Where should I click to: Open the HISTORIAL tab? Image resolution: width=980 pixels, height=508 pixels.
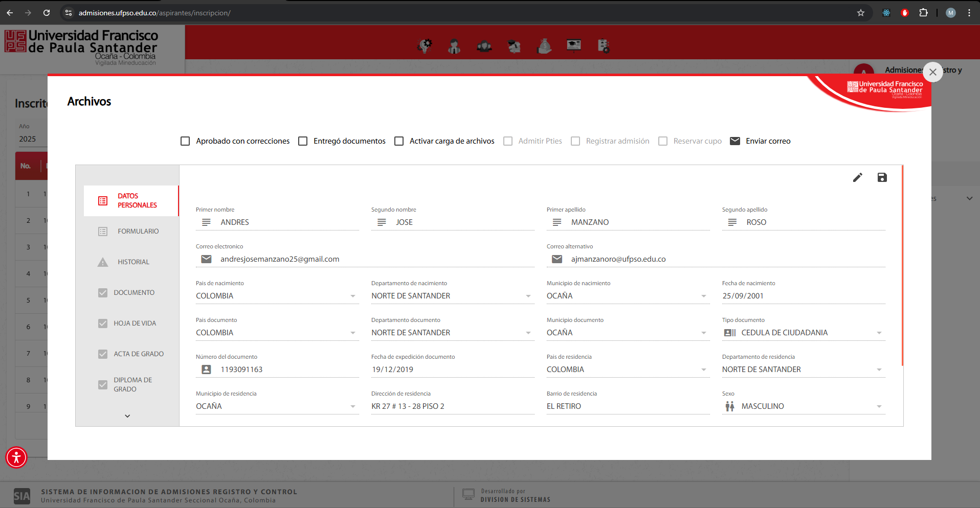[x=133, y=262]
